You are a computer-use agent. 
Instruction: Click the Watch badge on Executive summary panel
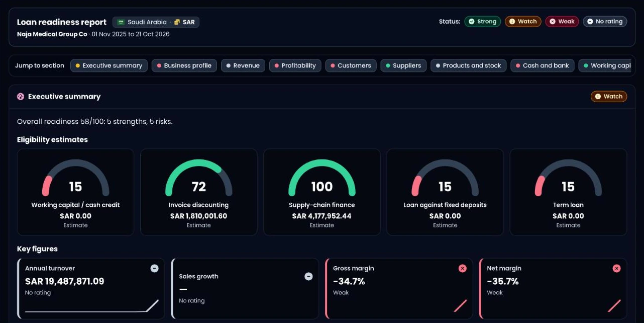(x=609, y=97)
